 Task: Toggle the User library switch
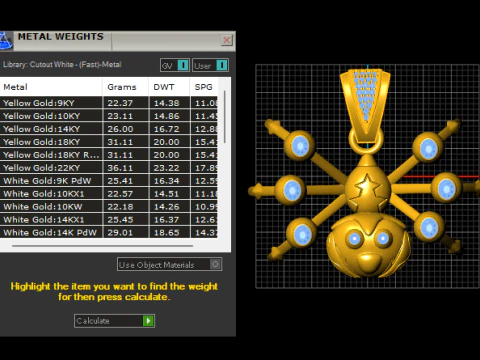coord(210,65)
